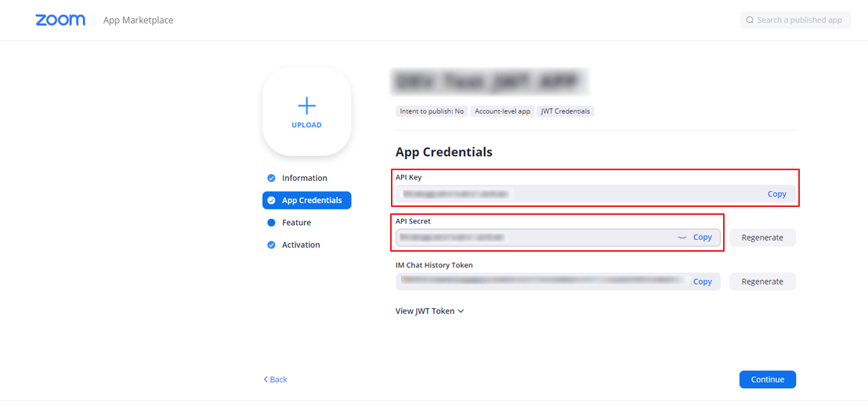Click the Feature step dot icon
868x407 pixels.
271,223
